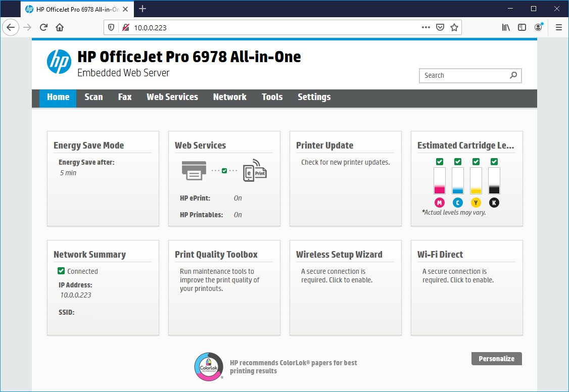Image resolution: width=569 pixels, height=392 pixels.
Task: Click the green check above magenta cartridge
Action: [440, 161]
